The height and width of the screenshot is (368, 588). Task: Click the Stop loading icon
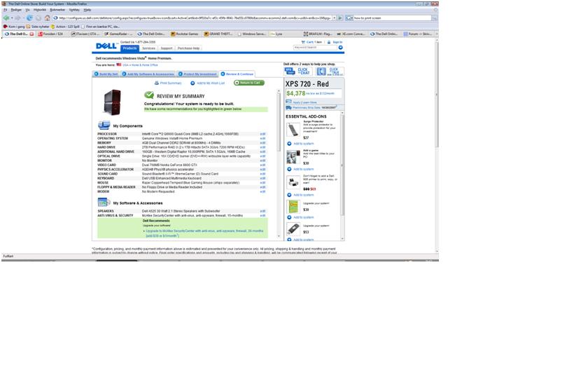point(38,18)
